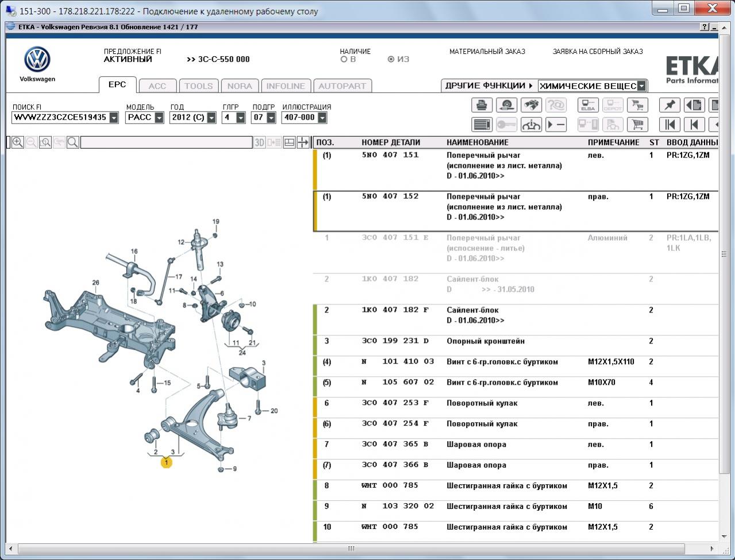Click the Volkswagen logo

(x=37, y=60)
